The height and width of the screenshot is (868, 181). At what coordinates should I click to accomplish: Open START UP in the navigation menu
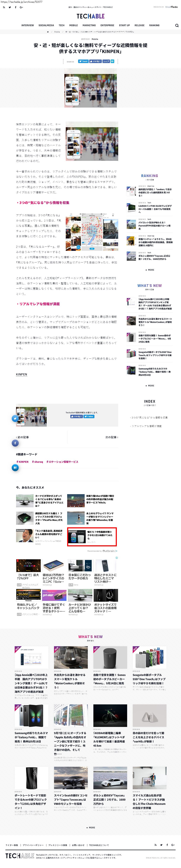pyautogui.click(x=124, y=25)
